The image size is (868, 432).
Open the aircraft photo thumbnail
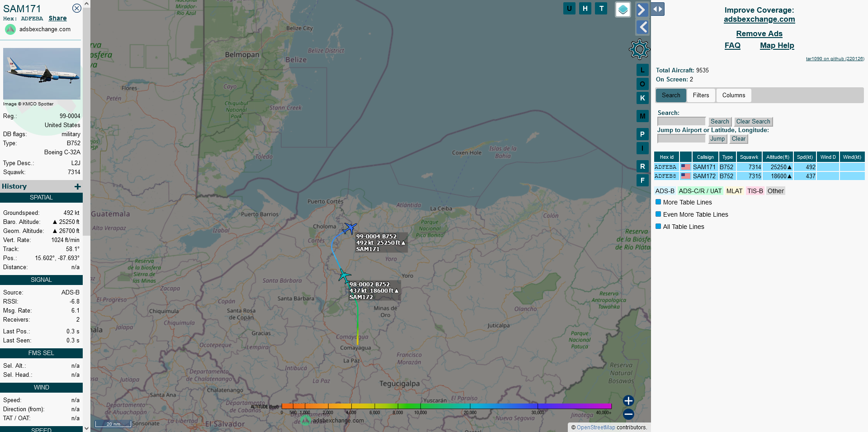pyautogui.click(x=42, y=74)
